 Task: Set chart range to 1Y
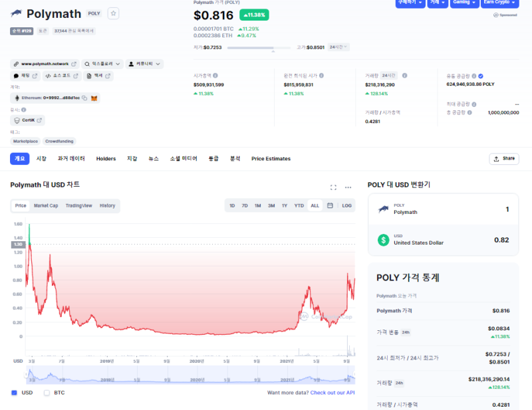[x=285, y=206]
